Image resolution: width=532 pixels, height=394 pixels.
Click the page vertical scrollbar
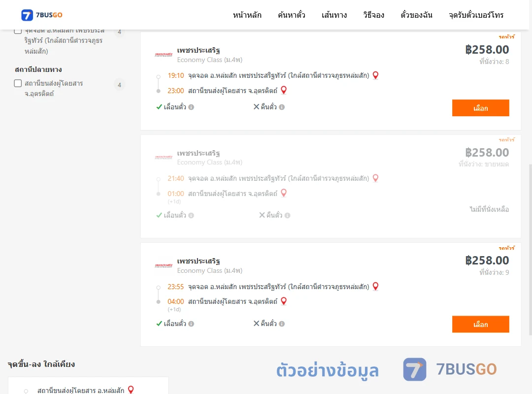tap(530, 249)
